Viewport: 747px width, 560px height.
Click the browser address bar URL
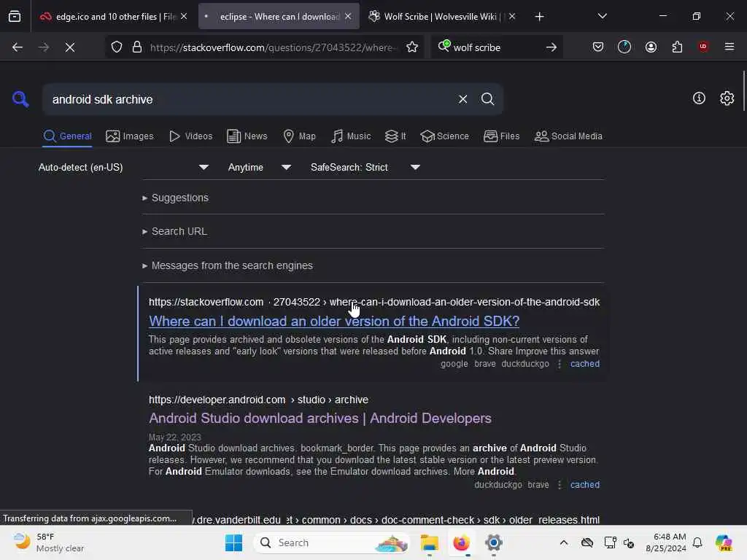(x=274, y=47)
